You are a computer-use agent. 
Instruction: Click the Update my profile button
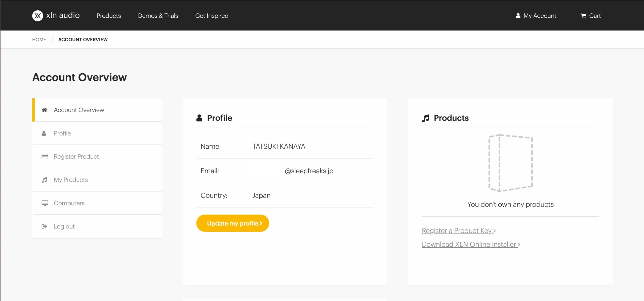click(x=233, y=223)
